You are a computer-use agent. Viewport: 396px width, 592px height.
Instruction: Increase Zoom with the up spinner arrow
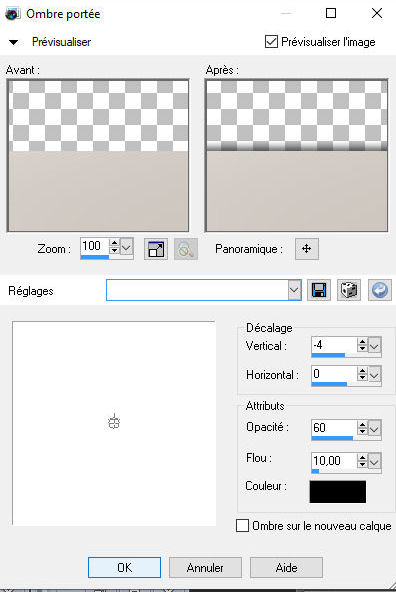click(114, 243)
